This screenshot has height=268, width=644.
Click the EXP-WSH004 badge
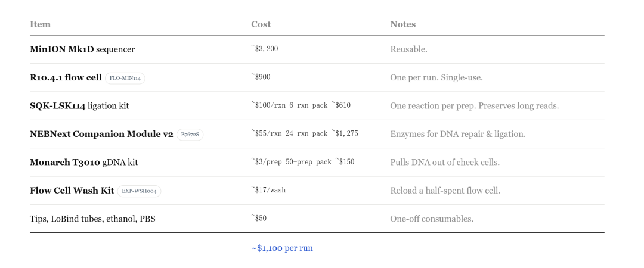pyautogui.click(x=139, y=191)
